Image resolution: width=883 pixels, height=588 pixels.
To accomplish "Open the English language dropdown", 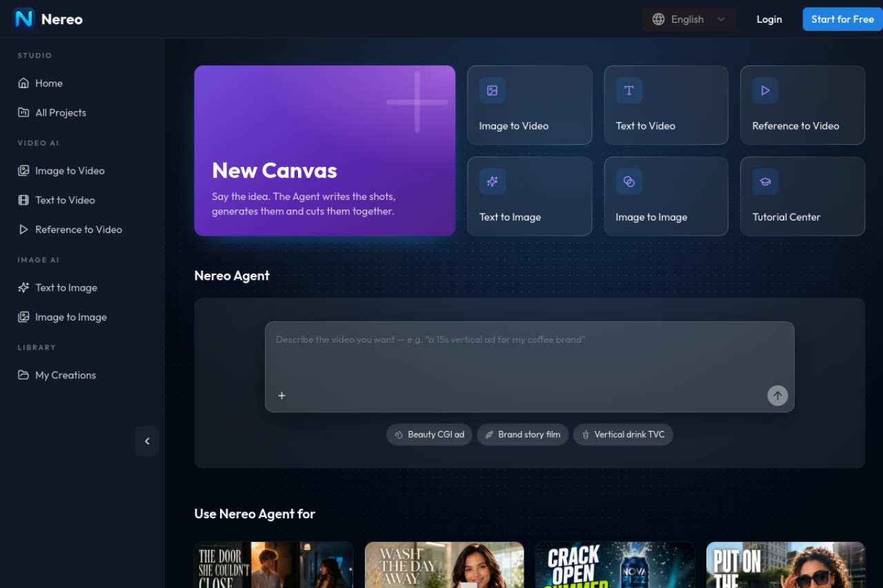I will coord(688,19).
